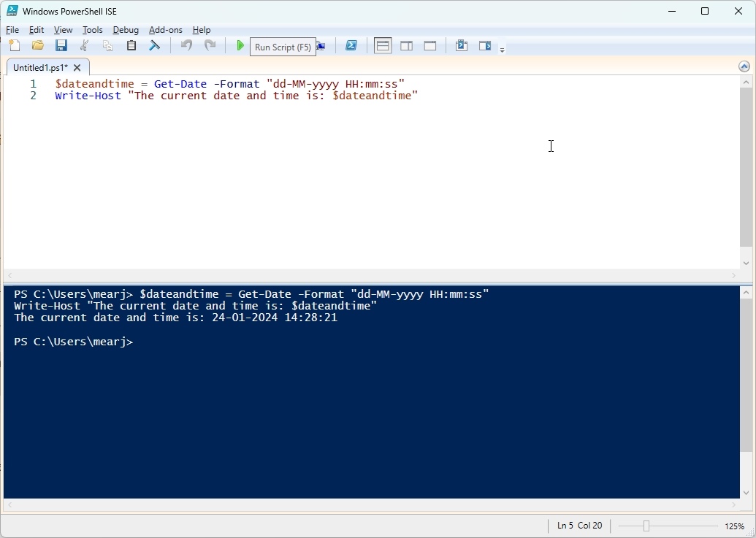Close the Untitled1.ps1 tab

pos(77,67)
